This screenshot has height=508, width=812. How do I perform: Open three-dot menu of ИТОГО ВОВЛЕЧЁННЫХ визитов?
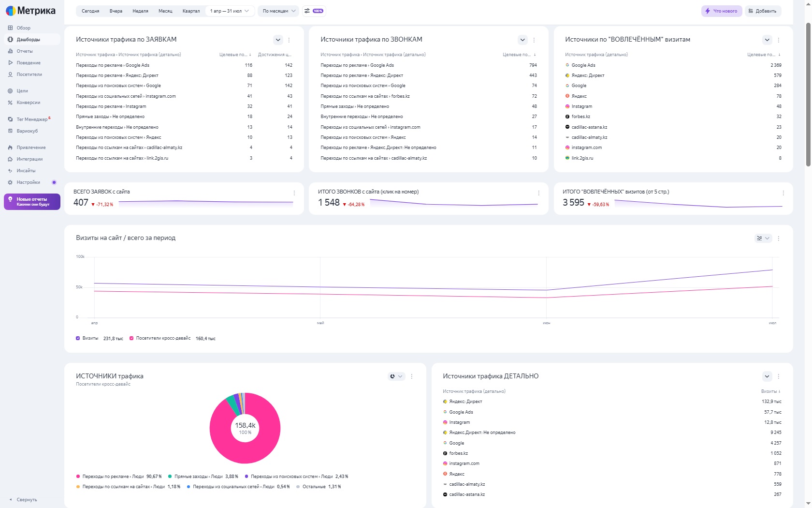[783, 193]
